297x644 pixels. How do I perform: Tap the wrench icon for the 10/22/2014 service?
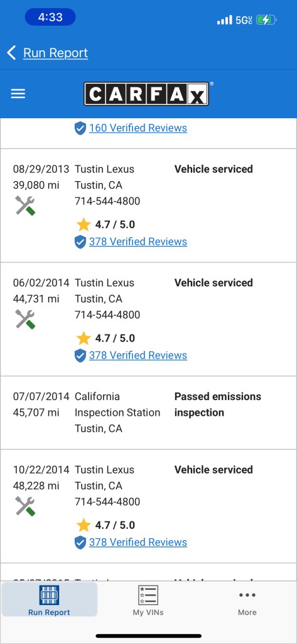[x=25, y=506]
